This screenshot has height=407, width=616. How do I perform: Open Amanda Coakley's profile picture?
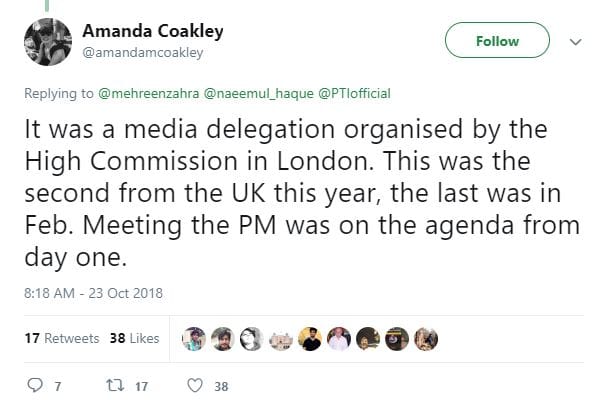[x=47, y=41]
